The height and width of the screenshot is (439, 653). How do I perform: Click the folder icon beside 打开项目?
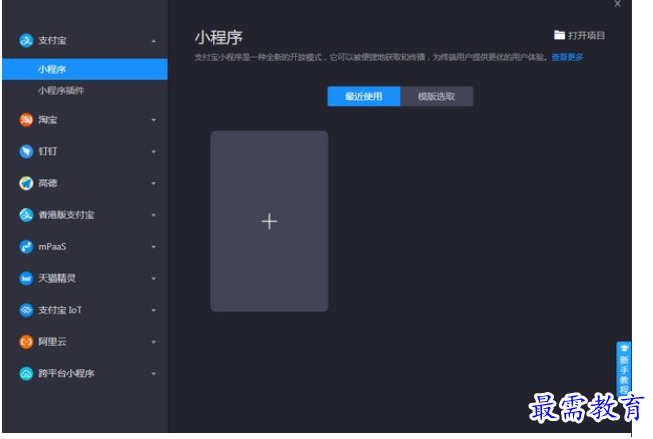(x=559, y=35)
